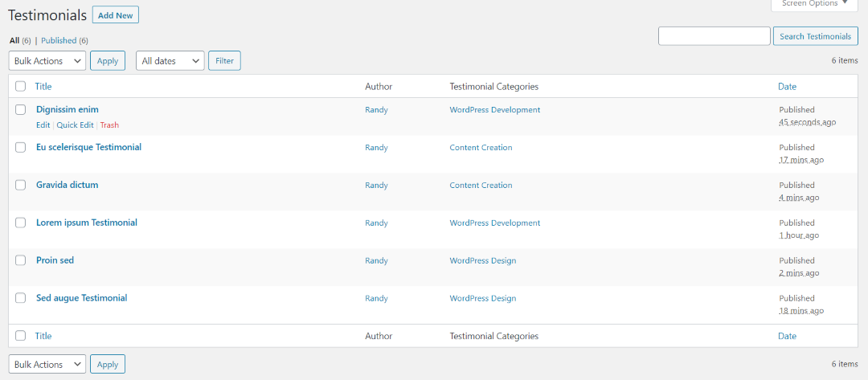Click author Randy in Lorem ipsum row
This screenshot has width=868, height=380.
tap(376, 223)
